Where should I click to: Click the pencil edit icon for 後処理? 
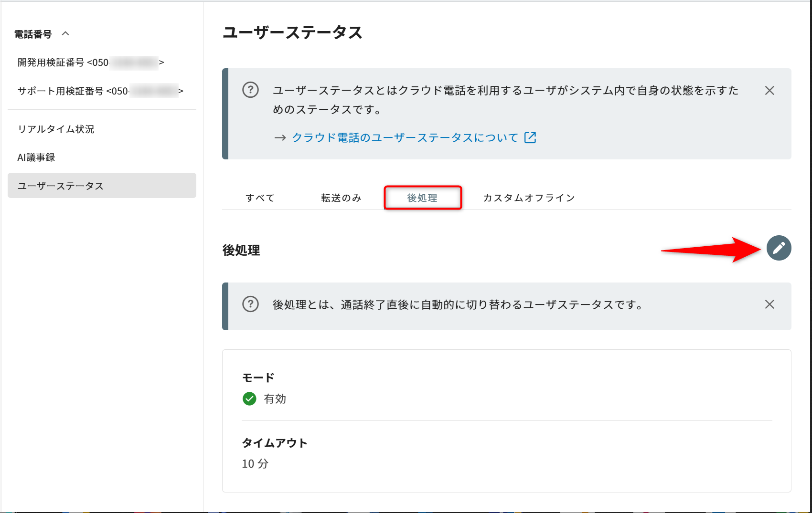[x=779, y=248]
